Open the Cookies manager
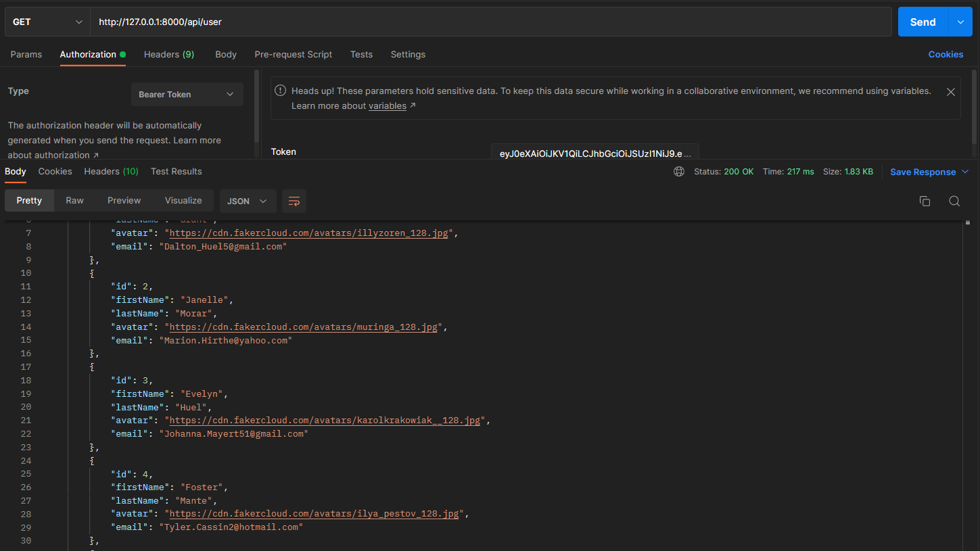 [x=946, y=54]
